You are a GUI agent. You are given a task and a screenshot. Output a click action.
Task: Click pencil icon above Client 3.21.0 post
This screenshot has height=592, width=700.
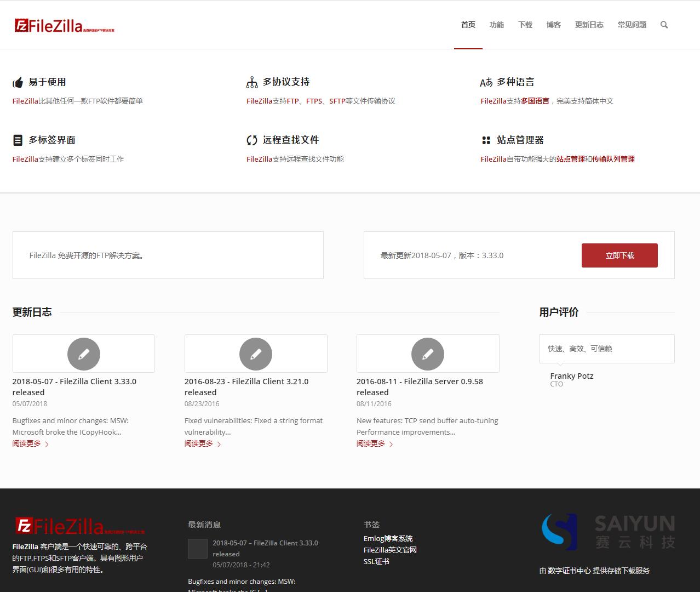click(x=256, y=354)
